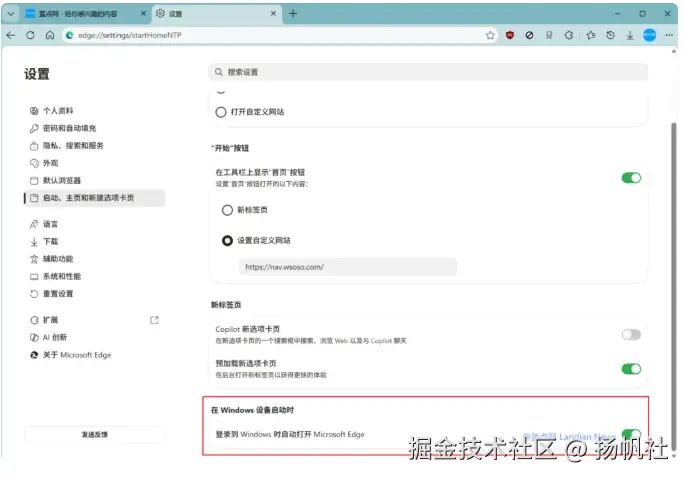Open a new tab with the plus button
The width and height of the screenshot is (685, 479).
pos(293,14)
